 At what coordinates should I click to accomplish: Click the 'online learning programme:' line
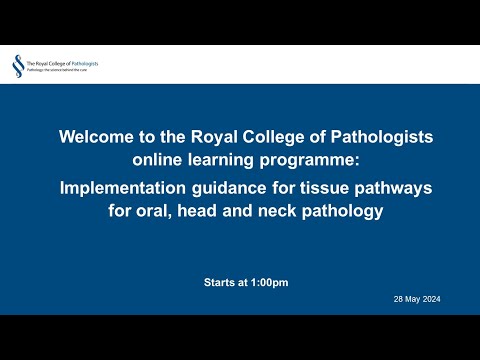coord(246,160)
